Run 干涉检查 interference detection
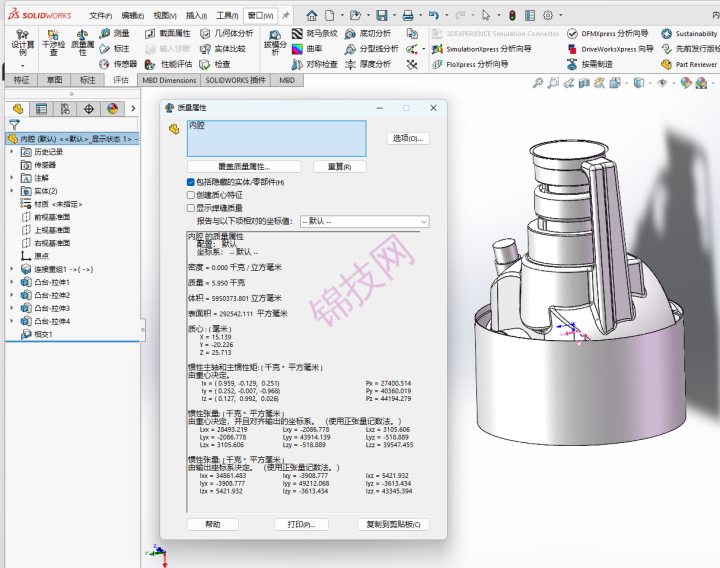Image resolution: width=720 pixels, height=568 pixels. pyautogui.click(x=53, y=43)
